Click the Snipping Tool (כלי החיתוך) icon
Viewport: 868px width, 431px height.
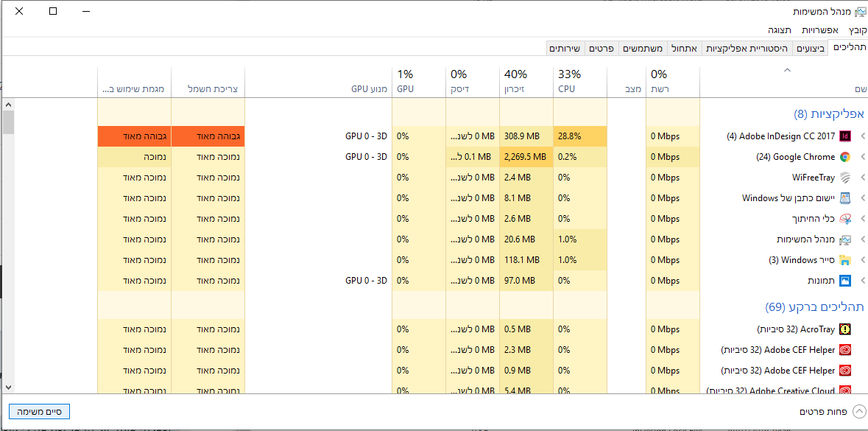[x=845, y=219]
